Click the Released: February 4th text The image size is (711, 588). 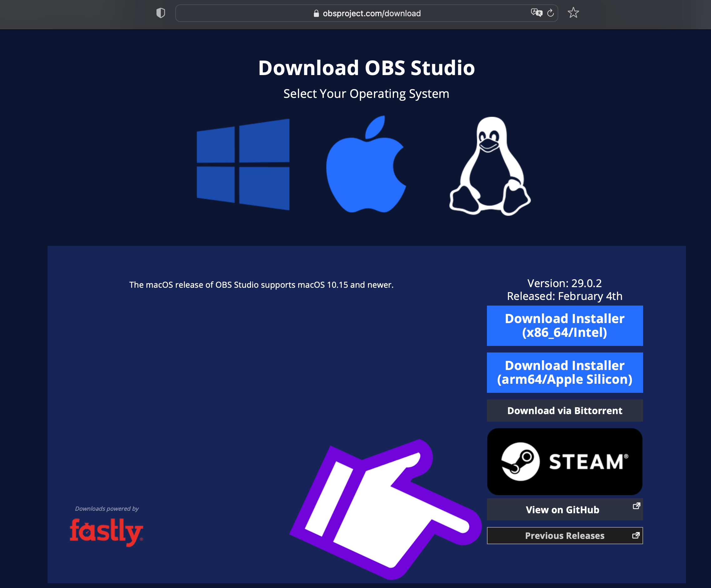pos(565,296)
